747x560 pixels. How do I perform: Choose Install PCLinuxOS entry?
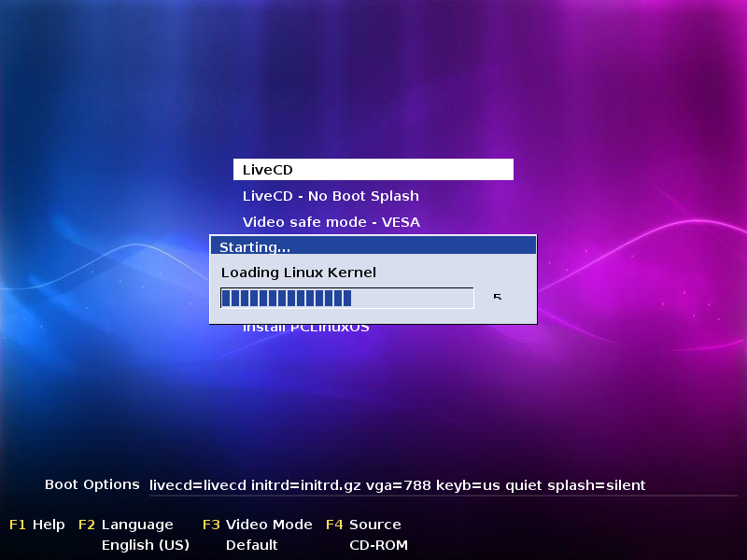click(306, 329)
